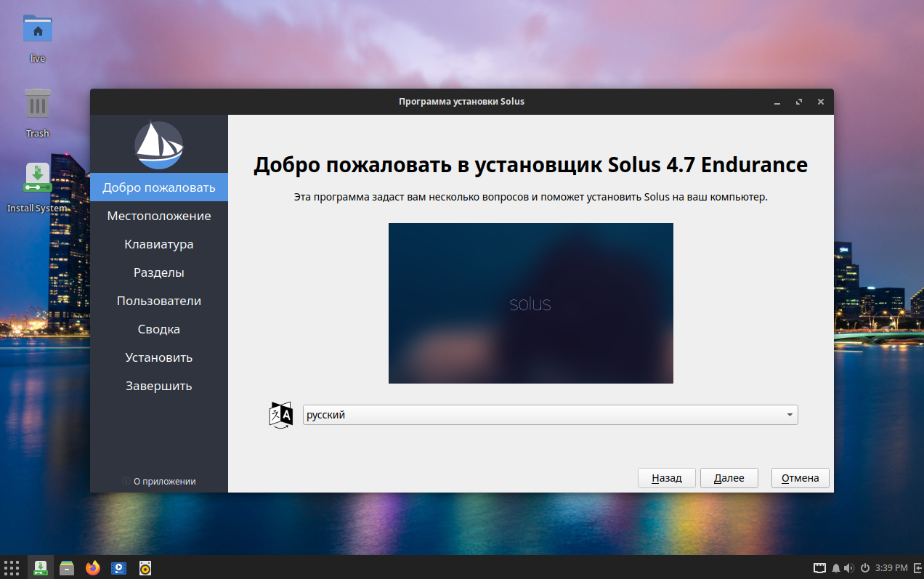Image resolution: width=924 pixels, height=579 pixels.
Task: Cancel installation with the Отмена button
Action: point(800,477)
